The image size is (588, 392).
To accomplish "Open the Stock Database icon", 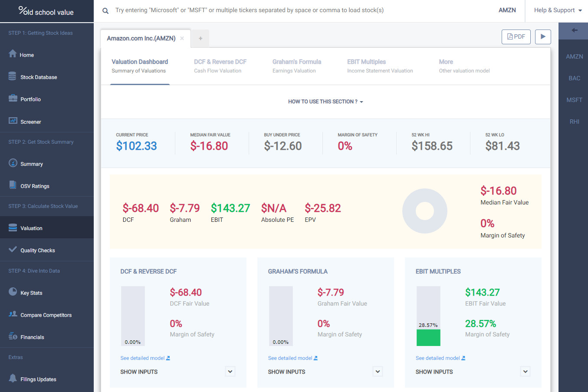I will (13, 76).
